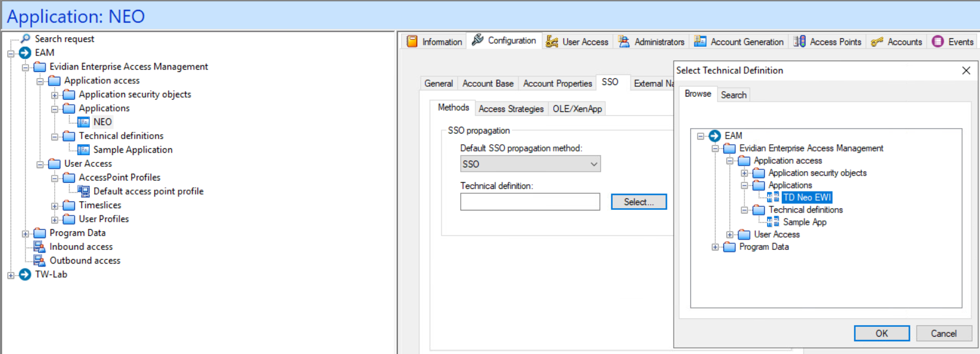The image size is (980, 354).
Task: Expand User Access in the dialog tree
Action: click(730, 235)
